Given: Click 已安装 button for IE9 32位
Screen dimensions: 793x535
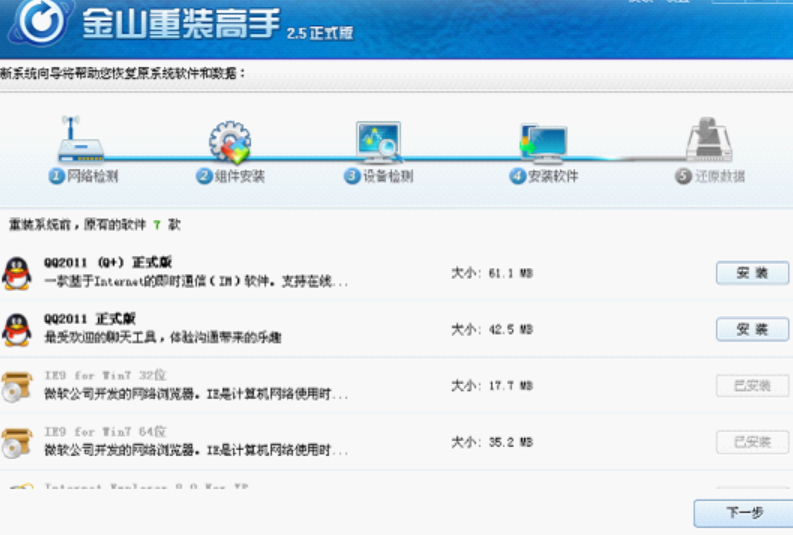Looking at the screenshot, I should point(752,386).
